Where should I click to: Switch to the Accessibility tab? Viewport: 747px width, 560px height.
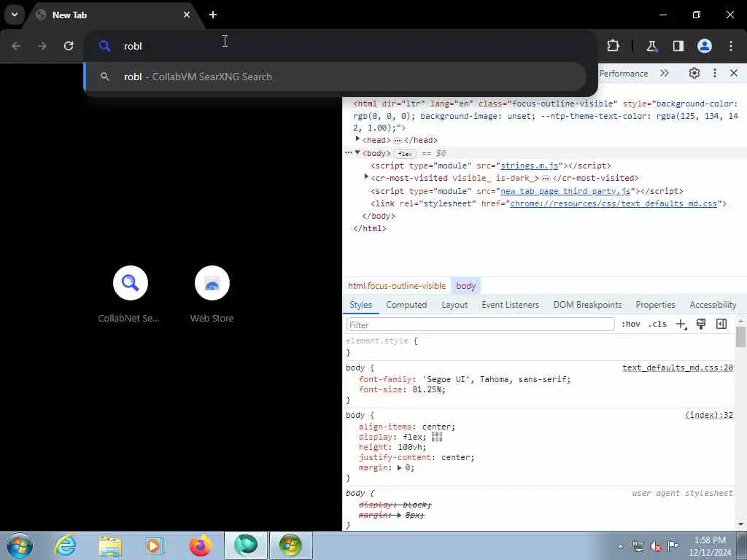(x=713, y=305)
